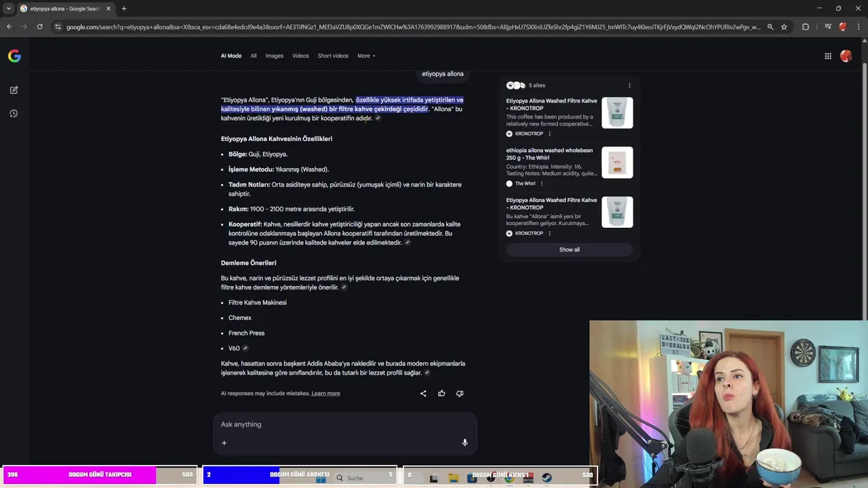Open Steam from the taskbar

tap(547, 478)
